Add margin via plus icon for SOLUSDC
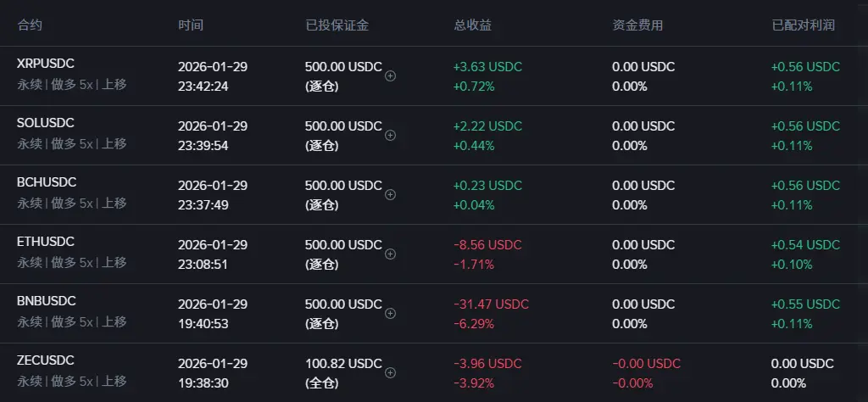Viewport: 868px width, 402px height. click(x=390, y=135)
